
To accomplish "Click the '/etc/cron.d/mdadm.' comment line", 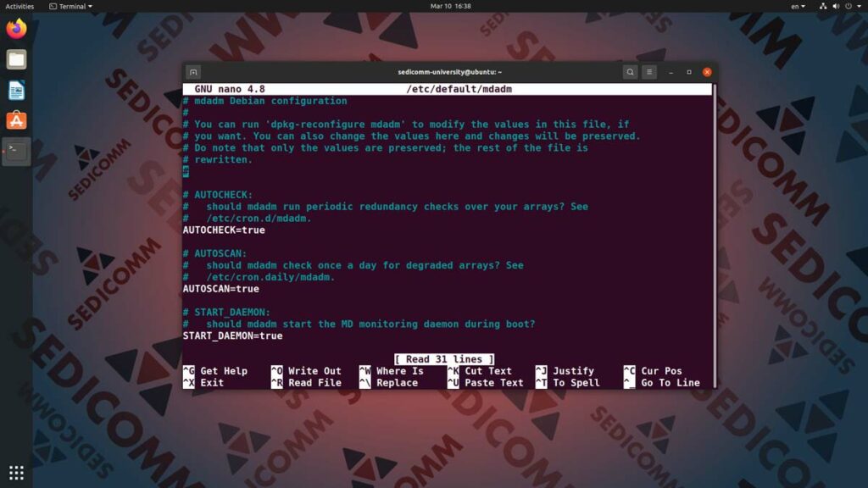I will (247, 218).
